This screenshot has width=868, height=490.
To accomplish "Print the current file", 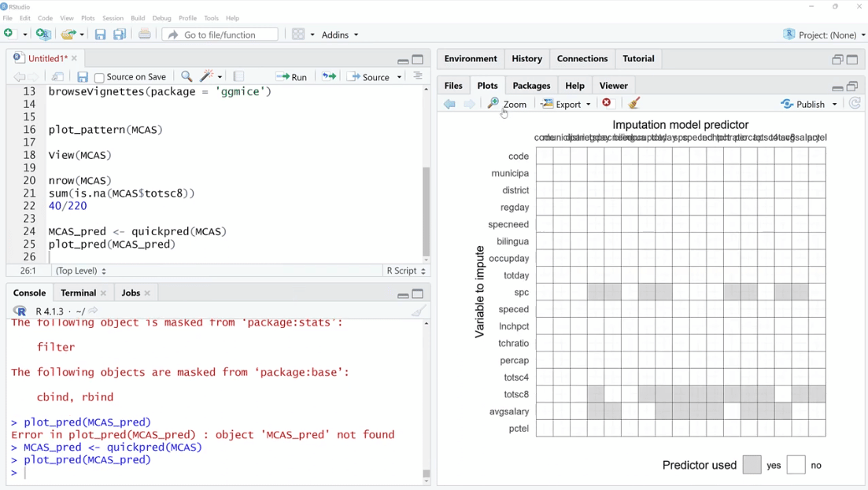I will [x=145, y=35].
